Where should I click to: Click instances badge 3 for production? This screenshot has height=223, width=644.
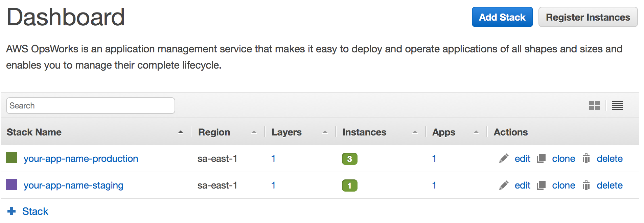(350, 159)
